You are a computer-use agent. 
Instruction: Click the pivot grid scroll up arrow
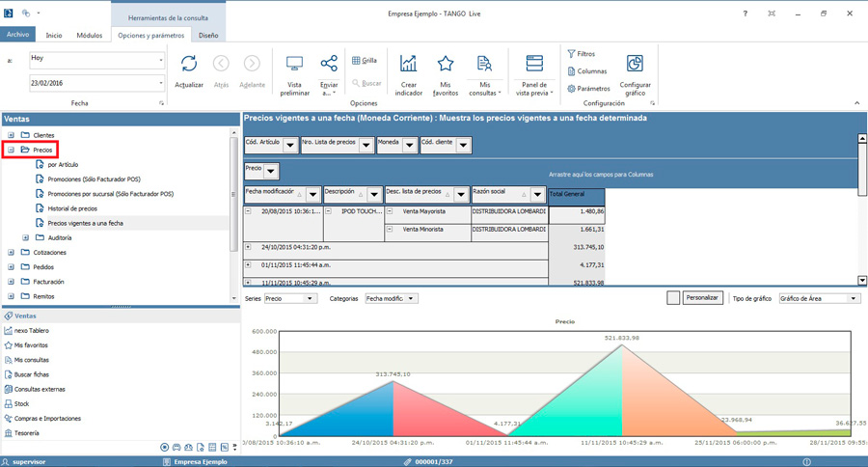coord(862,138)
